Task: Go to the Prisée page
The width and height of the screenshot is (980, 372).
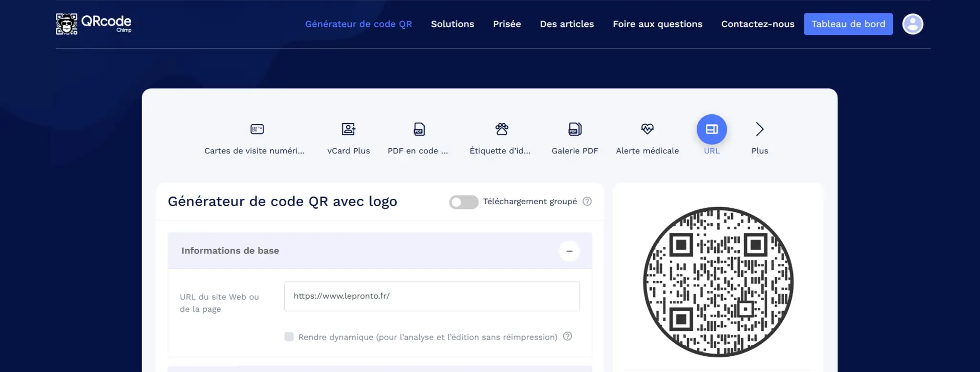Action: point(507,24)
